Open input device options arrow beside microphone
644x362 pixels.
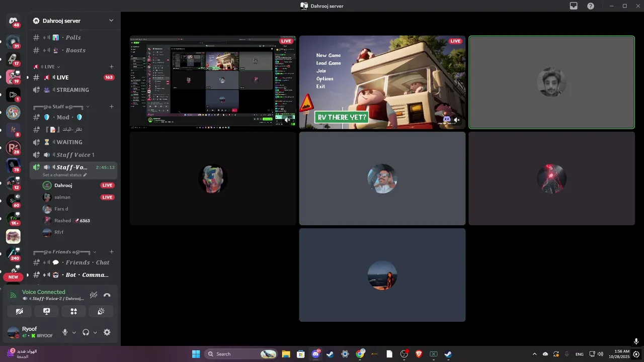[74, 332]
